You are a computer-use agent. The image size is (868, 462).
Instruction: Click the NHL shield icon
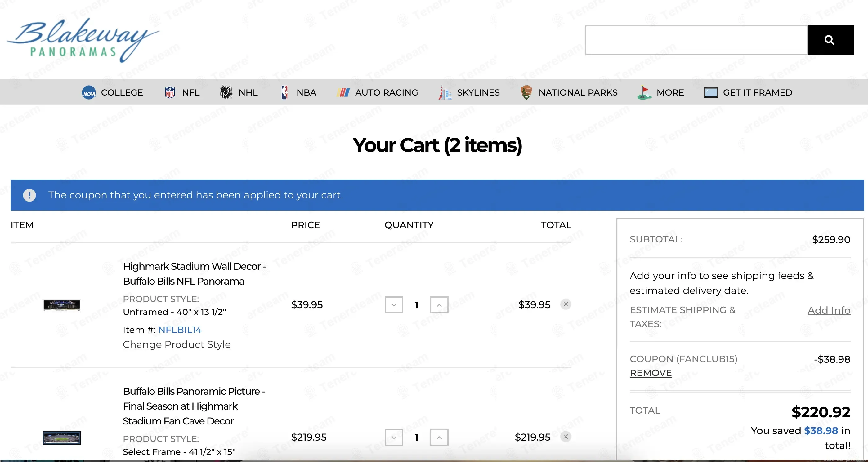tap(226, 93)
